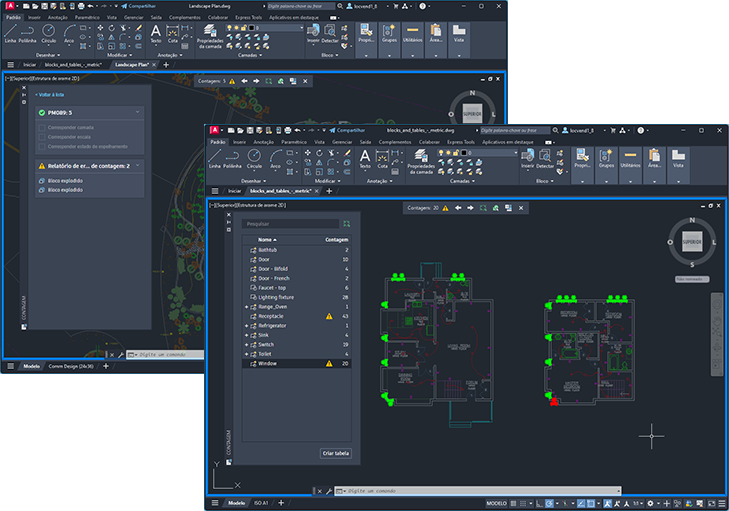Pick the Círculo tool in the blocks_and_tables window

(254, 159)
